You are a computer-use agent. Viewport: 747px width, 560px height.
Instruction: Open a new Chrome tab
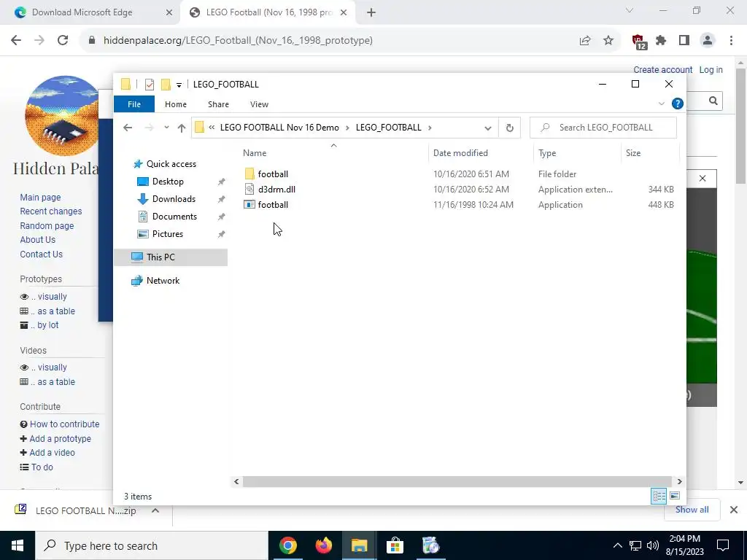371,12
